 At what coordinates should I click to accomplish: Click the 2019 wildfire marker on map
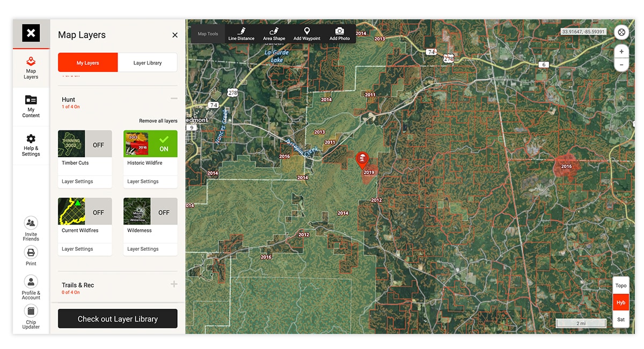[x=363, y=159]
